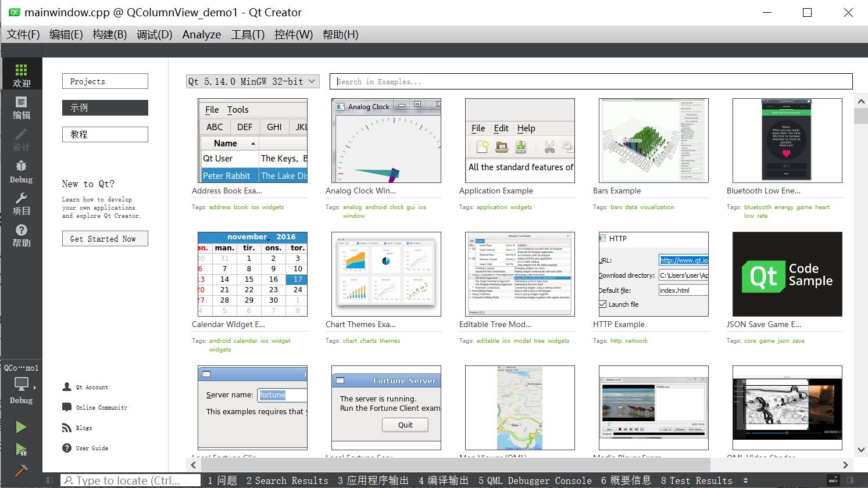Focus the Search in Examples field
Viewport: 868px width, 488px height.
[x=591, y=81]
